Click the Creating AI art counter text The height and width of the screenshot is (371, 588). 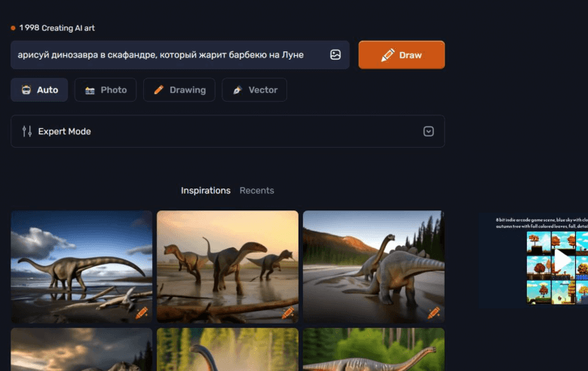tap(57, 28)
